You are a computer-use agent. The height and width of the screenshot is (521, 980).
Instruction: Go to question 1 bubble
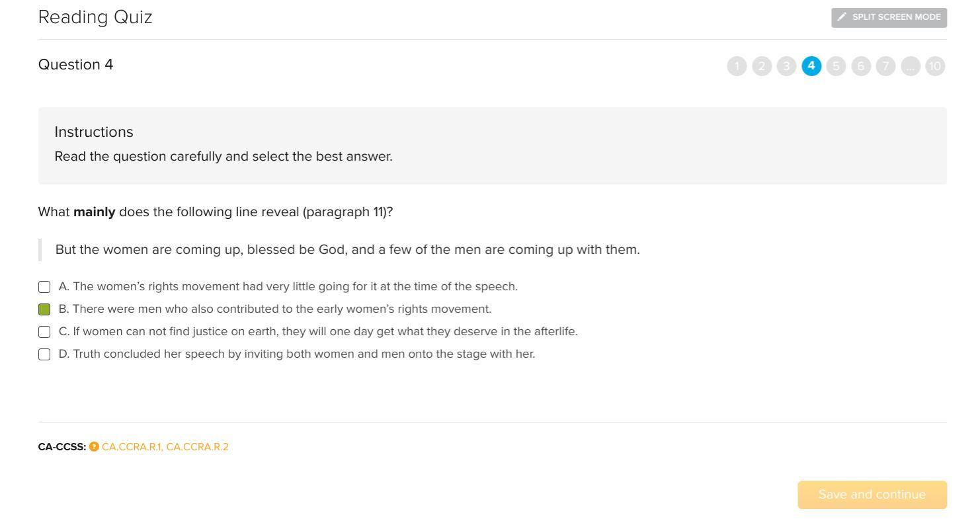click(x=737, y=66)
